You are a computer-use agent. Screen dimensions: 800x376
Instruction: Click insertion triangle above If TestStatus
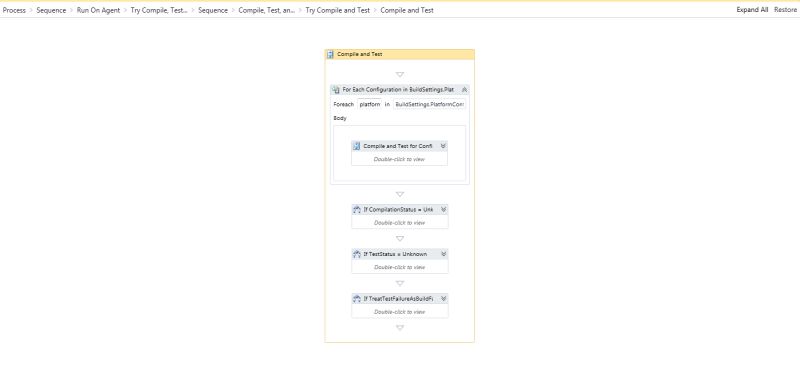tap(400, 239)
